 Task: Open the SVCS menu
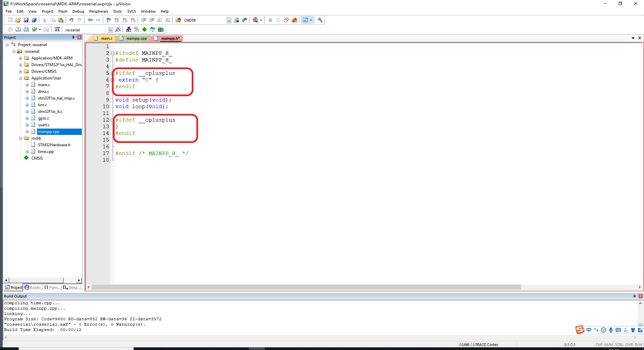(132, 11)
